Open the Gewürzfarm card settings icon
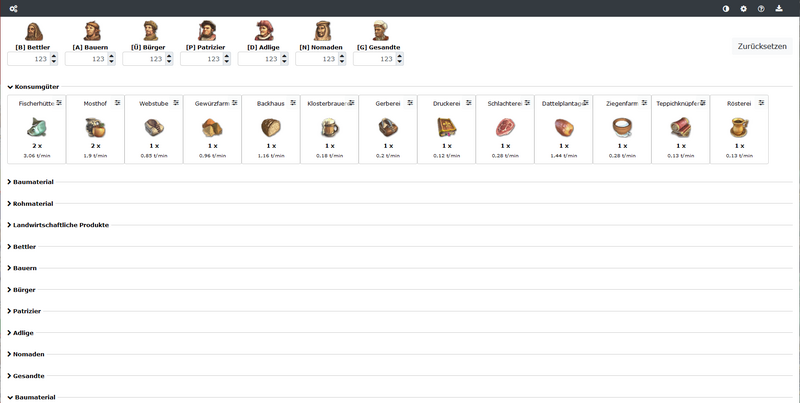Viewport: 800px width, 403px height. (235, 103)
